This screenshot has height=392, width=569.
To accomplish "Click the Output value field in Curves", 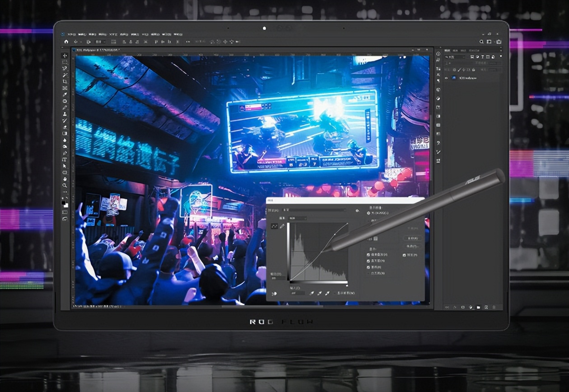I will click(x=278, y=278).
